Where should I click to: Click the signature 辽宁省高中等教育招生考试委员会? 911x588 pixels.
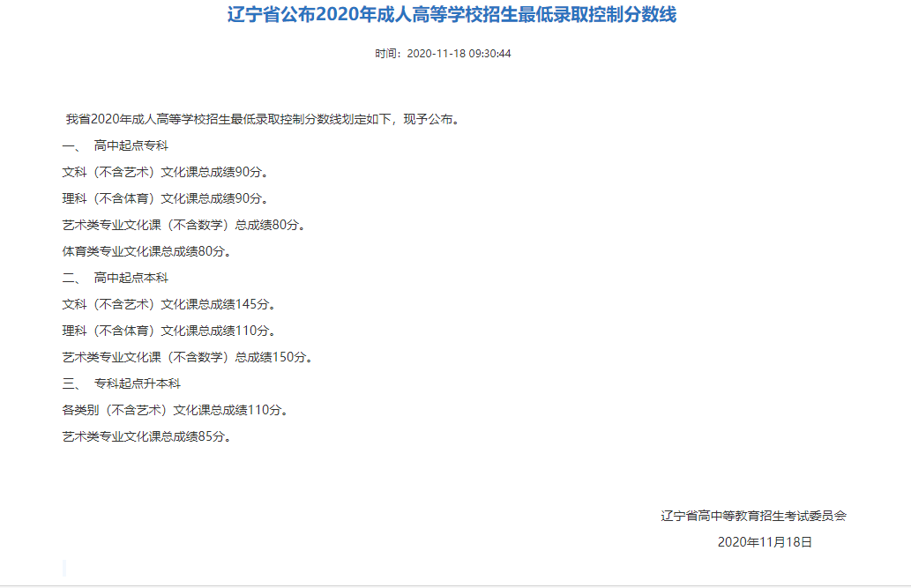point(753,516)
